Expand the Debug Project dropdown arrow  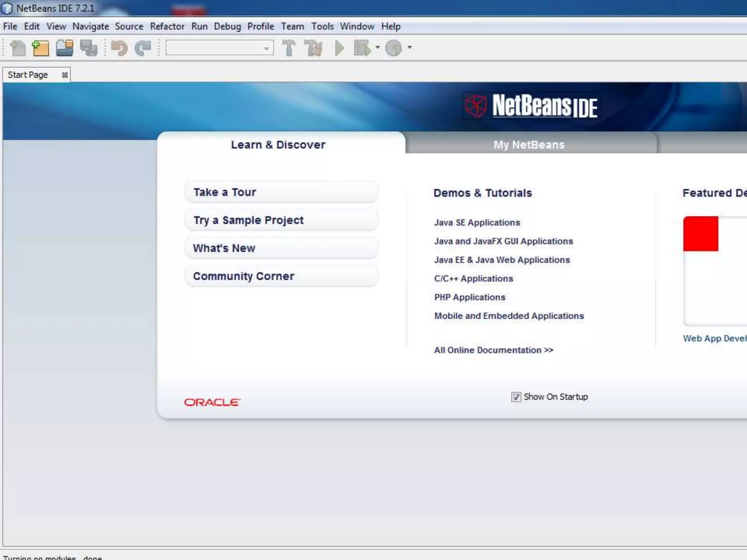point(378,47)
